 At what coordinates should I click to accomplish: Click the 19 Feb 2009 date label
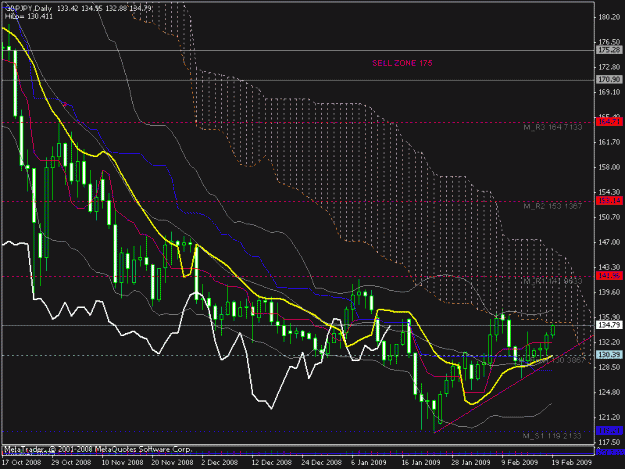point(572,463)
